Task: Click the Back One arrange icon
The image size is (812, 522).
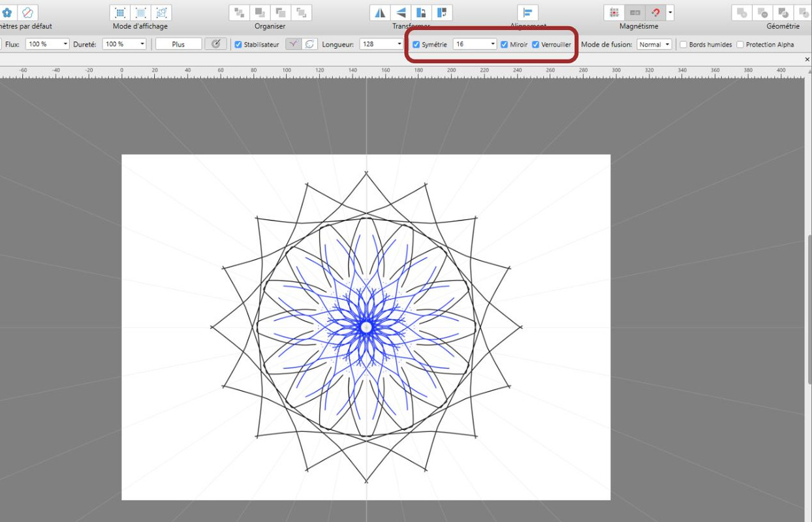Action: [x=260, y=12]
